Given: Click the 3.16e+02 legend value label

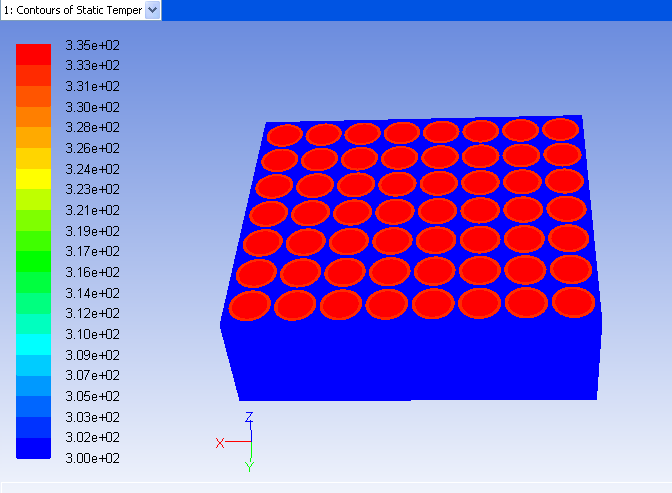Looking at the screenshot, I should pos(92,272).
